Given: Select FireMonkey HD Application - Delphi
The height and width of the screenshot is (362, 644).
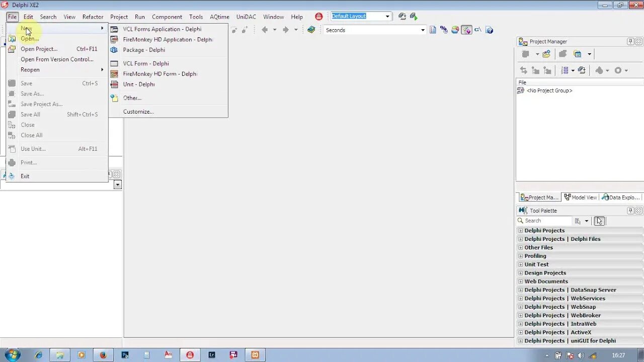Looking at the screenshot, I should [168, 39].
